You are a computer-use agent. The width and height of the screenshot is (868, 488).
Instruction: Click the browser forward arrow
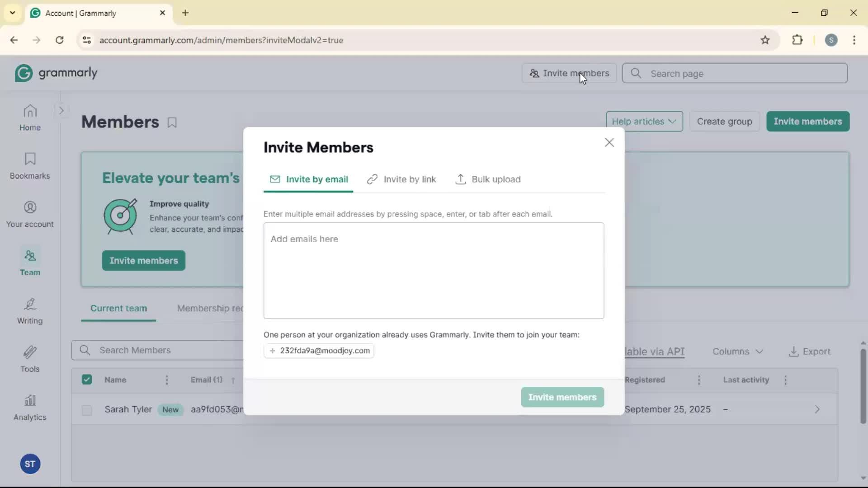tap(37, 40)
